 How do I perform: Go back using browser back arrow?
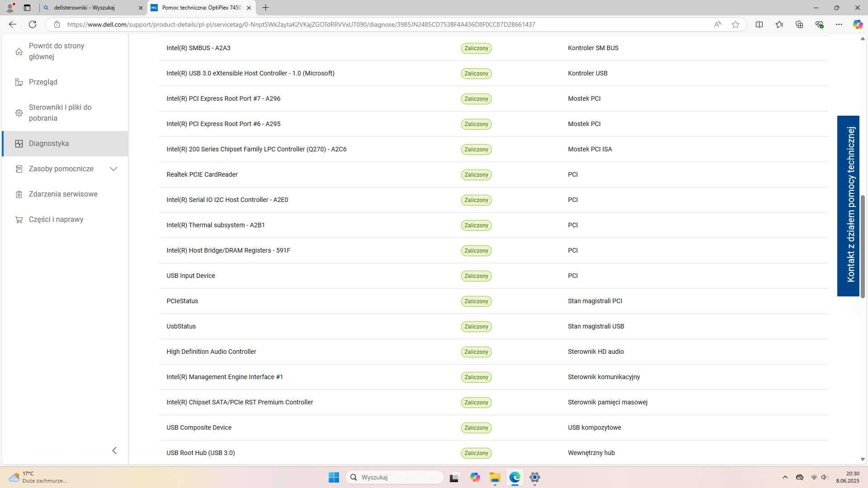(13, 24)
